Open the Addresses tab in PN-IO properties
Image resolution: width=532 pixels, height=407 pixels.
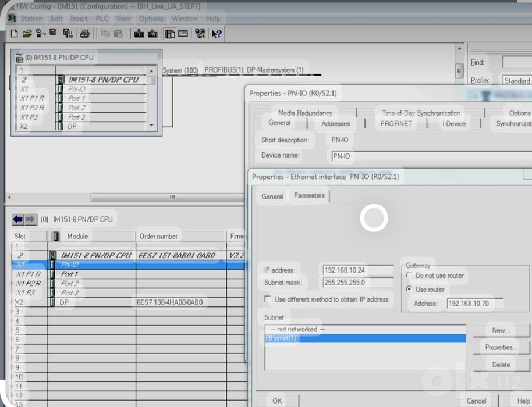(335, 124)
